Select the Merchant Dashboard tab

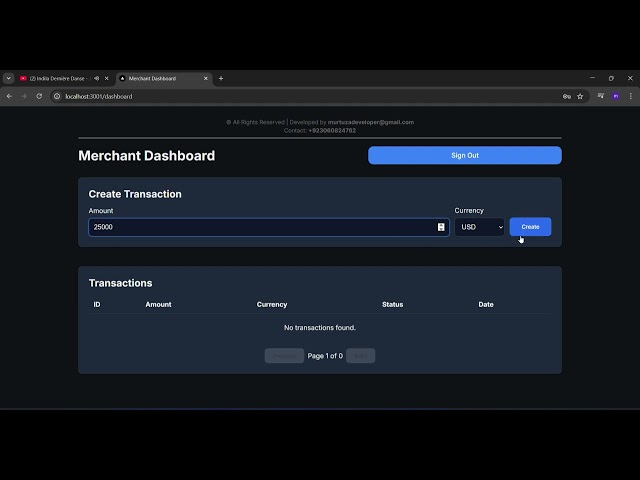pos(164,78)
